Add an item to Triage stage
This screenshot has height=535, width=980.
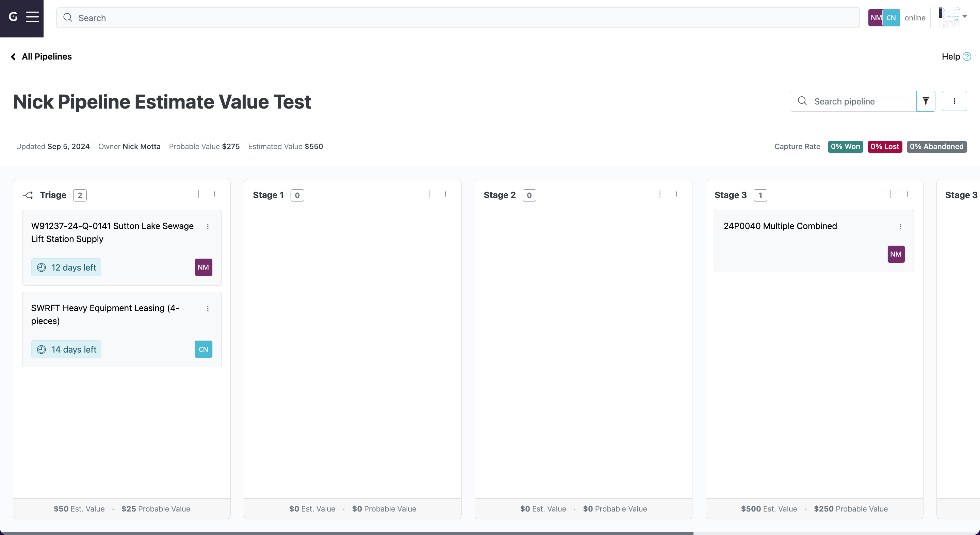pyautogui.click(x=198, y=194)
